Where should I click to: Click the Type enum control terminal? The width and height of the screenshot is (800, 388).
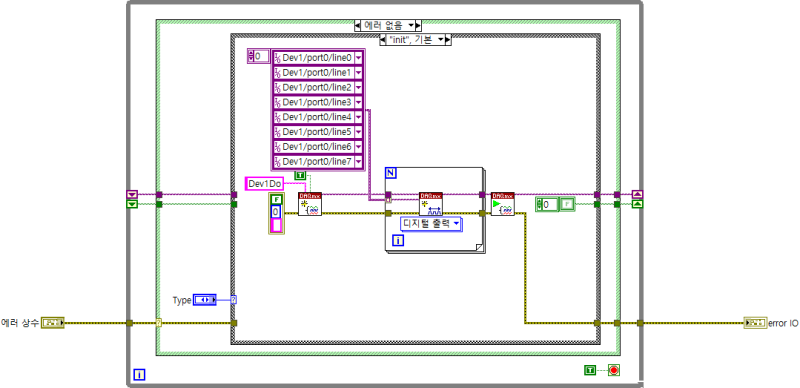(x=205, y=300)
